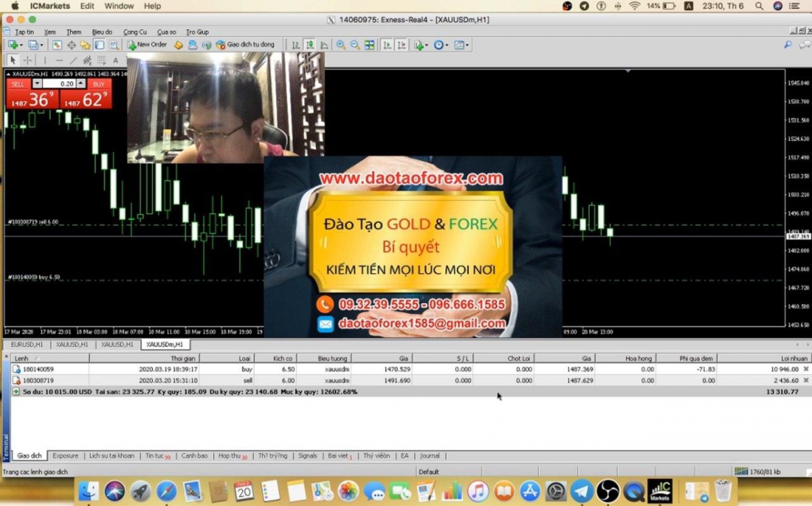This screenshot has height=506, width=812.
Task: Select the text label A tool
Action: [x=116, y=60]
